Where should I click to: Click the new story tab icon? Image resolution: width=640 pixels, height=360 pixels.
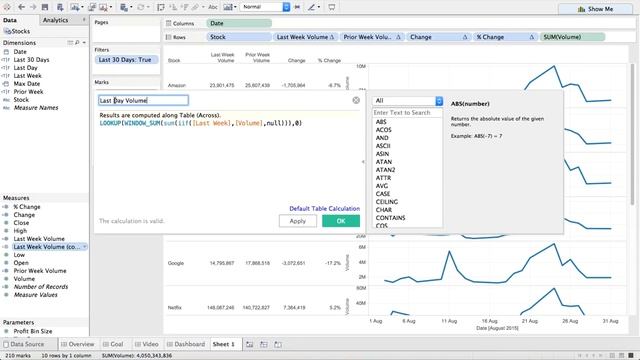(x=278, y=344)
